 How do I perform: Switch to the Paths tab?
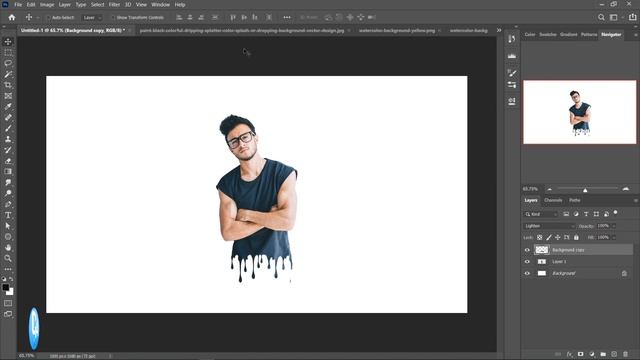click(575, 200)
